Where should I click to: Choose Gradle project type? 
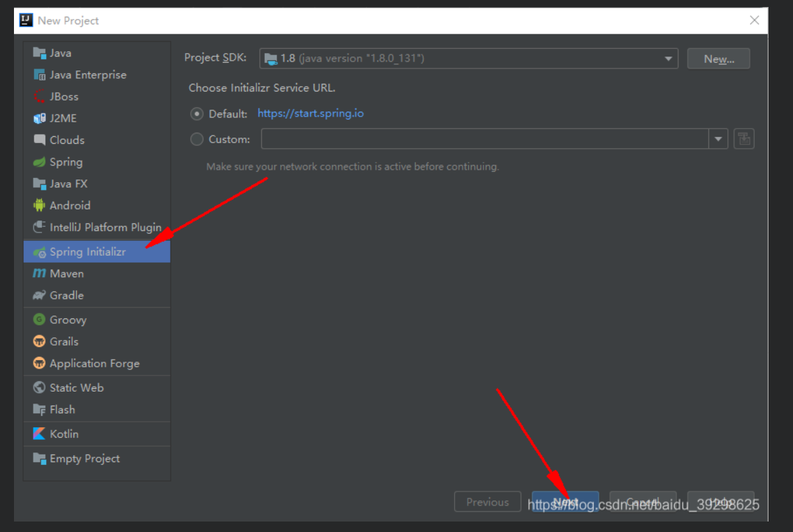click(x=97, y=295)
